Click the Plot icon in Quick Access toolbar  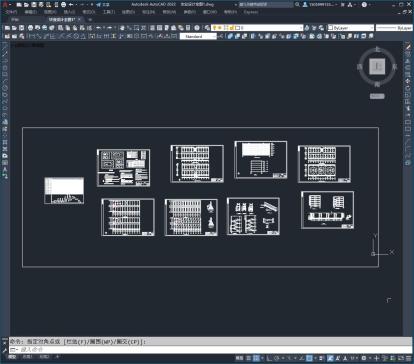(x=63, y=5)
